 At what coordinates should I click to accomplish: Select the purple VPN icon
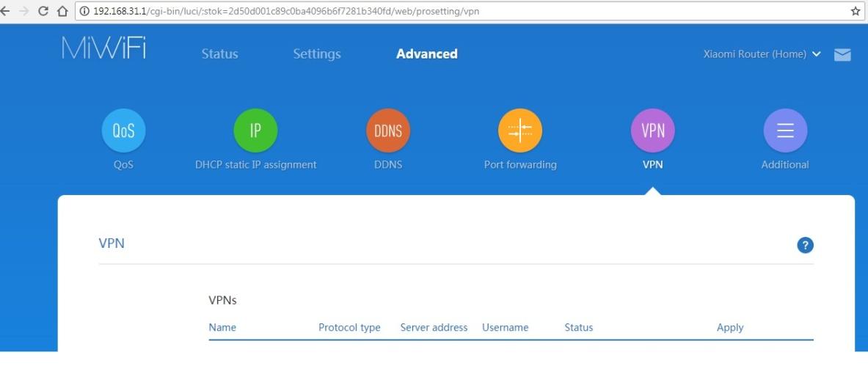(652, 132)
